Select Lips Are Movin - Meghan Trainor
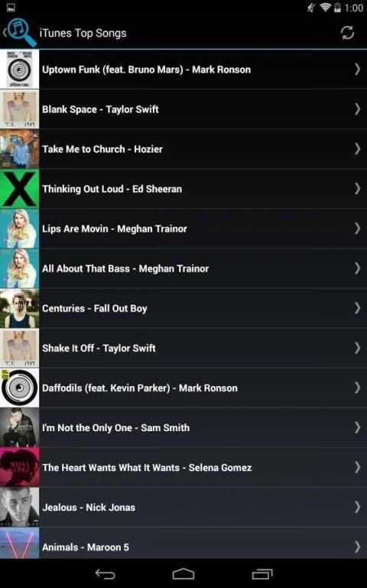The height and width of the screenshot is (588, 367). coord(183,229)
